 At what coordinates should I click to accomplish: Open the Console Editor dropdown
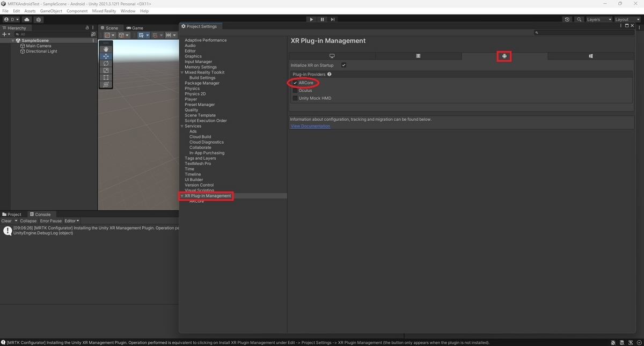tap(72, 220)
